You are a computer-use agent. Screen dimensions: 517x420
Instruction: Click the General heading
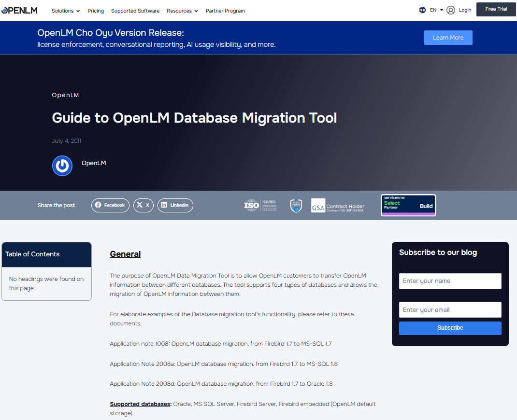[x=125, y=254]
